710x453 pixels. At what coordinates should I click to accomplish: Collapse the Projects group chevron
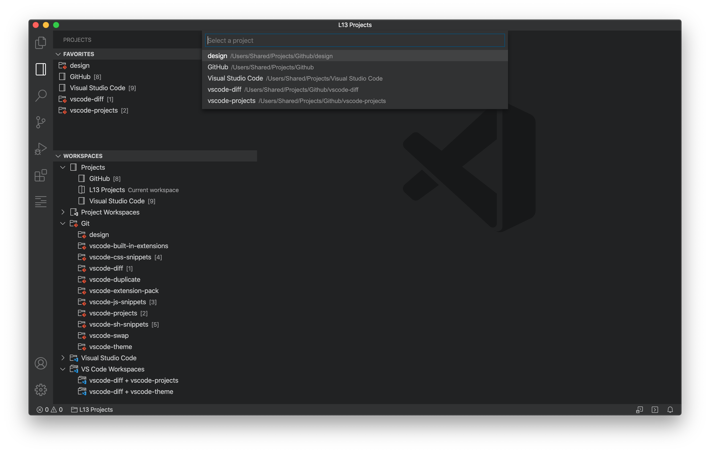[63, 167]
